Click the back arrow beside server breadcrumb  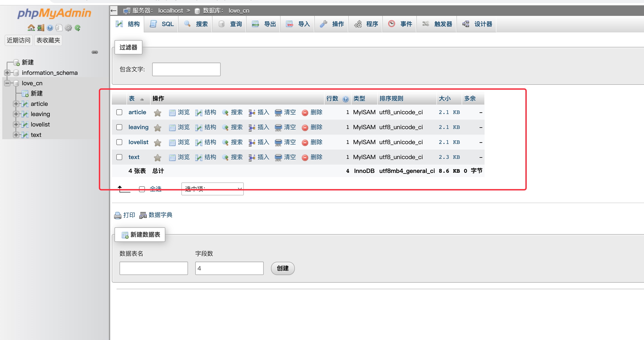[x=114, y=11]
